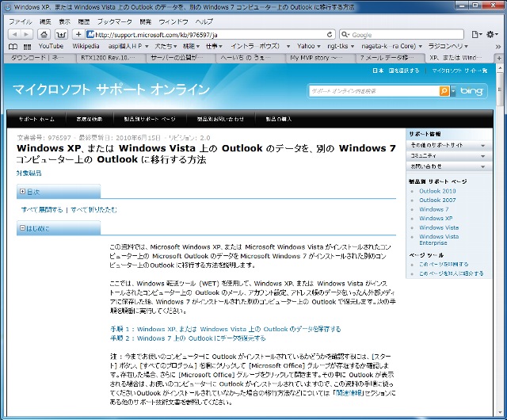
Task: Open 手順 2 link about restoring data
Action: coord(188,338)
